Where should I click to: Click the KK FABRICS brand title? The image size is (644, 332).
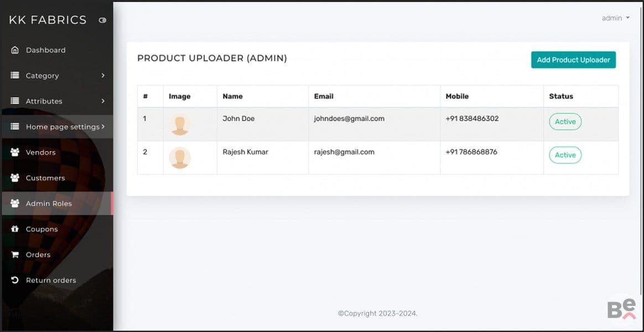coord(48,20)
